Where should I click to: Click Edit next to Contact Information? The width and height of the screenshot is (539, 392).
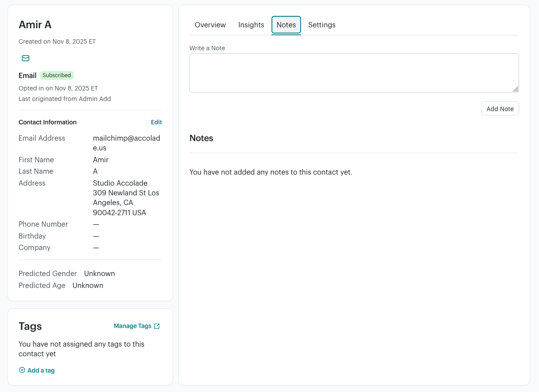pyautogui.click(x=156, y=122)
